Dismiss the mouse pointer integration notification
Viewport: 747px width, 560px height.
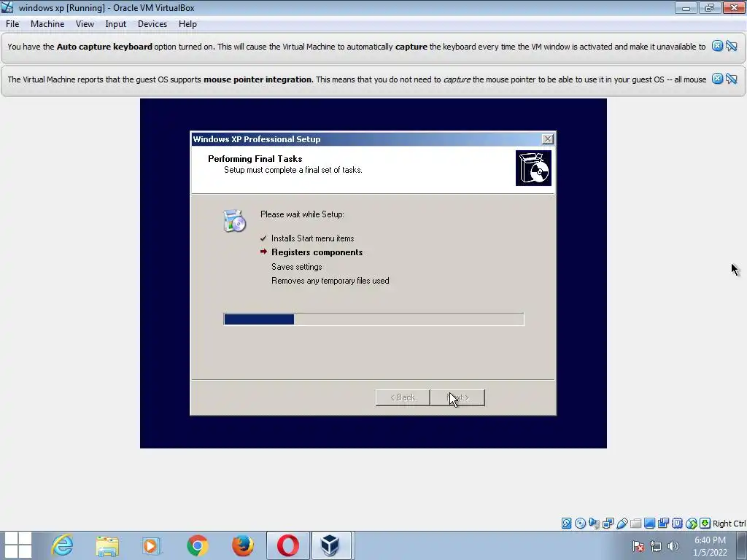[718, 79]
